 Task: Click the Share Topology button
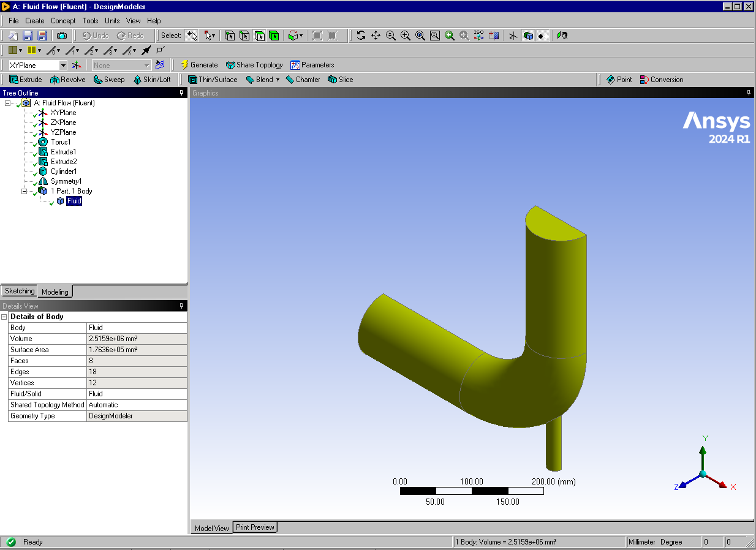(254, 65)
